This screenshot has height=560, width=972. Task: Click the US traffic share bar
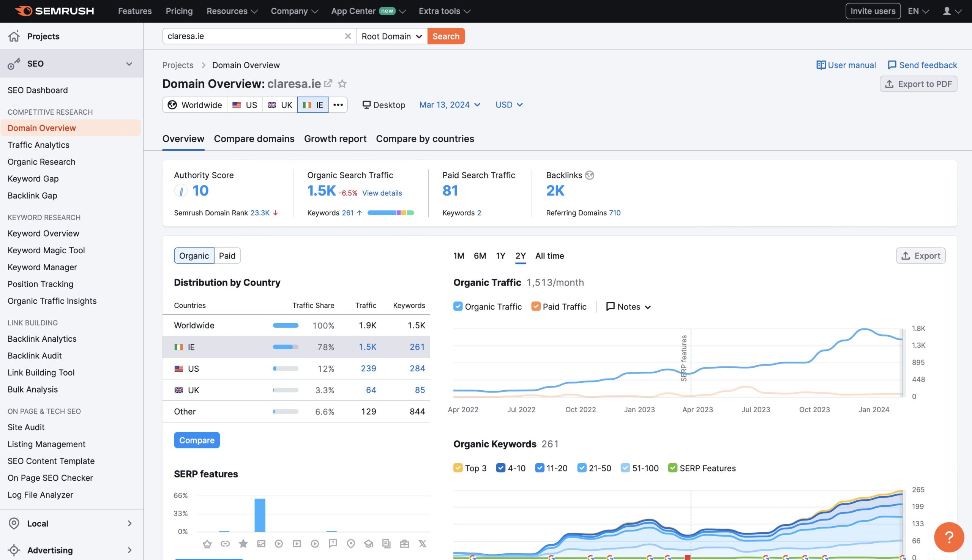(x=286, y=369)
